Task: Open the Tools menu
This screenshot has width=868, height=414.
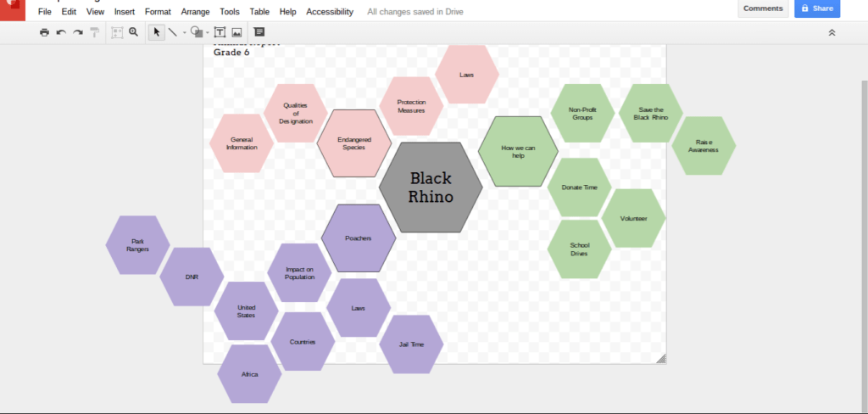Action: coord(230,12)
